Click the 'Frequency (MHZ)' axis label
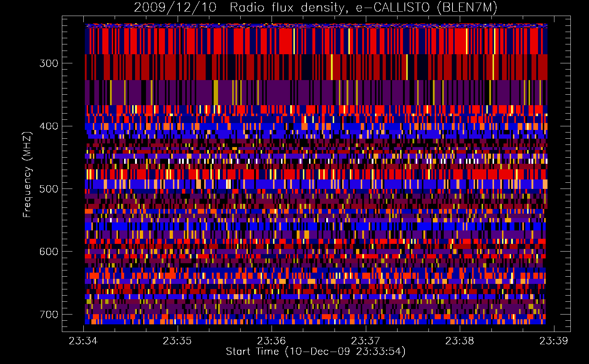 (27, 174)
